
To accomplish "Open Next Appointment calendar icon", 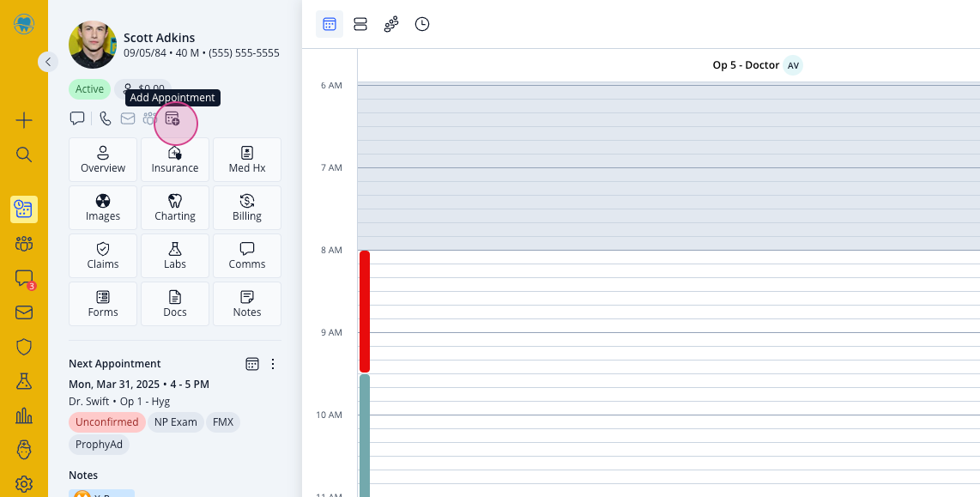I will pos(252,364).
